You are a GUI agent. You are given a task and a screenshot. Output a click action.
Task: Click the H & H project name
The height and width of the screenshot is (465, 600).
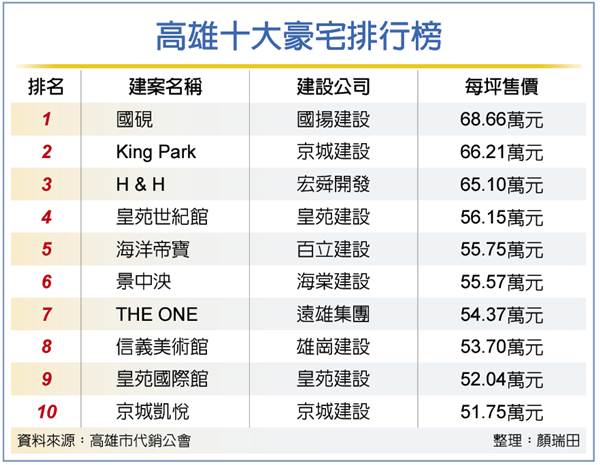click(x=140, y=184)
